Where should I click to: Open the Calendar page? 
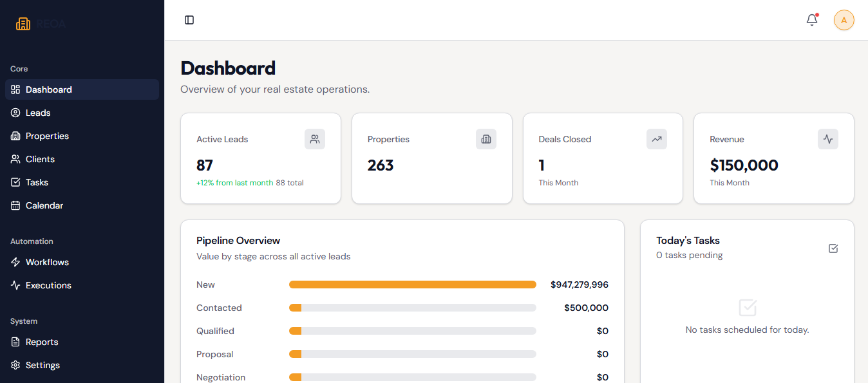tap(82, 205)
